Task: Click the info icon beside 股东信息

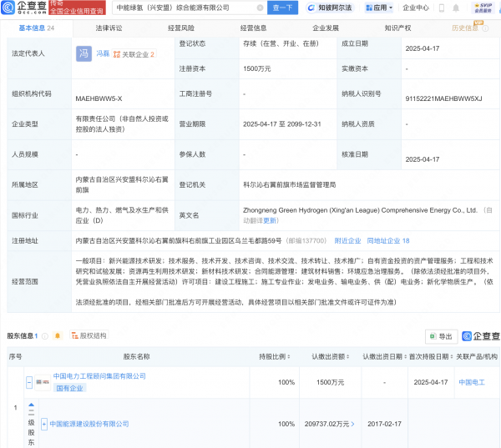Action: (x=45, y=336)
